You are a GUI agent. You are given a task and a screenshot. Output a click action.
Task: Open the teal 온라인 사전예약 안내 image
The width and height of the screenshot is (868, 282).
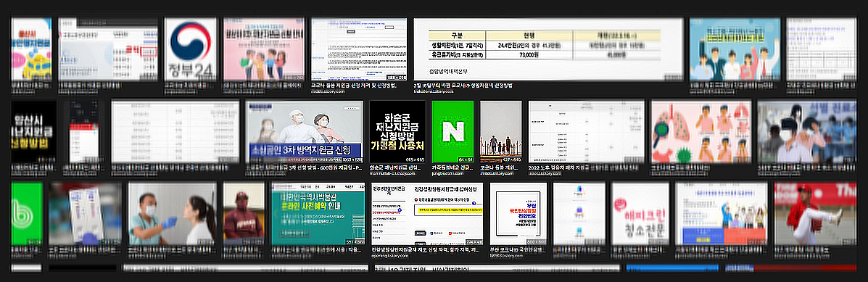click(x=318, y=214)
